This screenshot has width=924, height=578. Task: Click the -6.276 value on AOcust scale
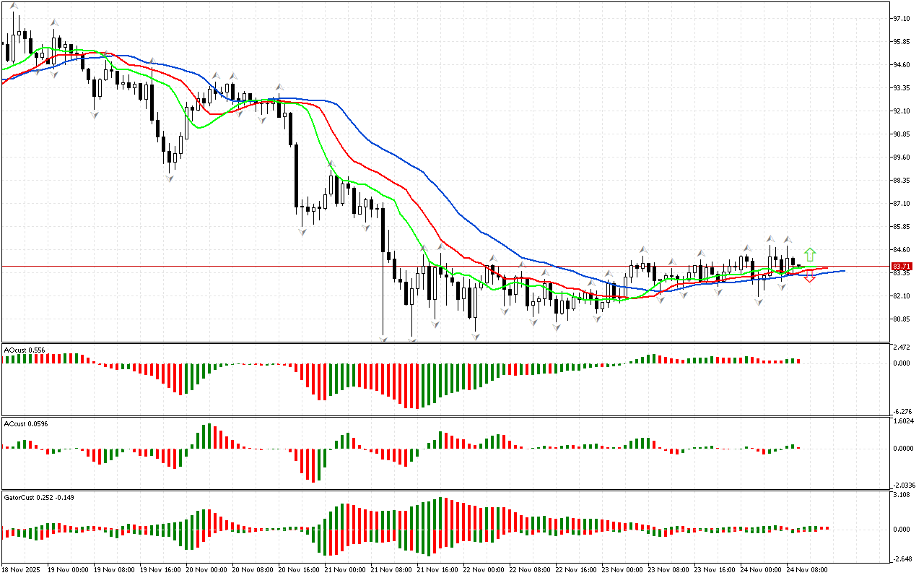click(x=902, y=411)
